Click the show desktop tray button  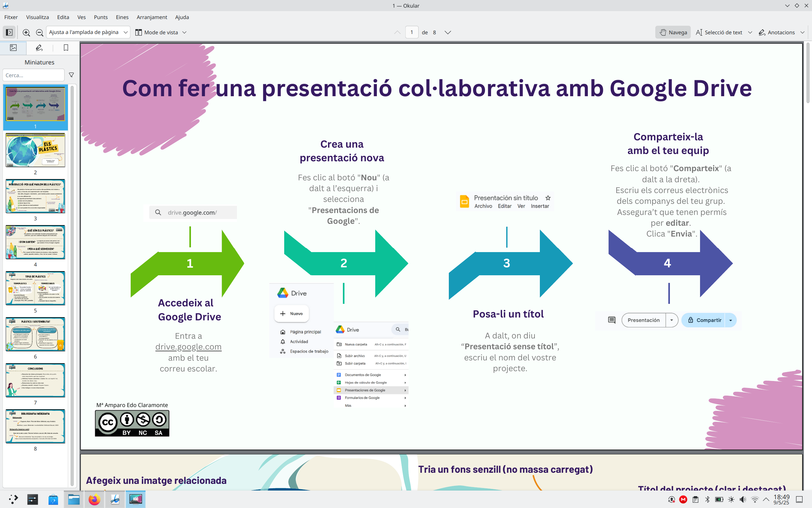coord(800,500)
